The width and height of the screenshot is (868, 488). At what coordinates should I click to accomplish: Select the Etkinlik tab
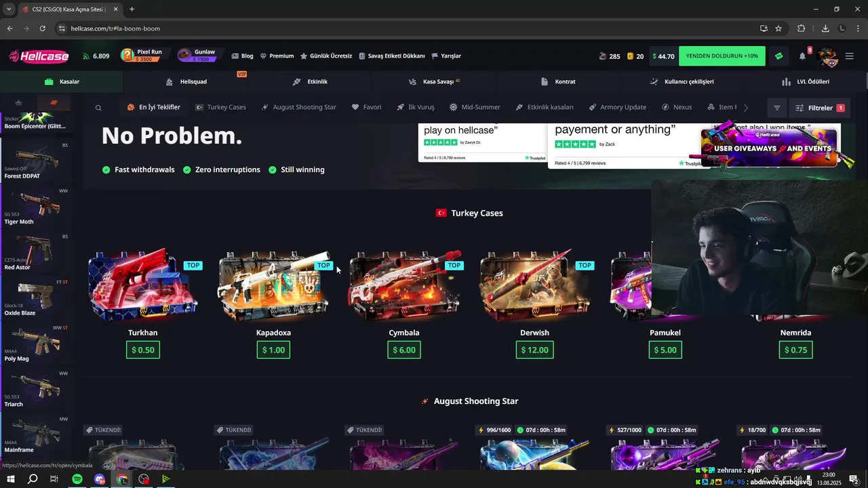pyautogui.click(x=310, y=81)
